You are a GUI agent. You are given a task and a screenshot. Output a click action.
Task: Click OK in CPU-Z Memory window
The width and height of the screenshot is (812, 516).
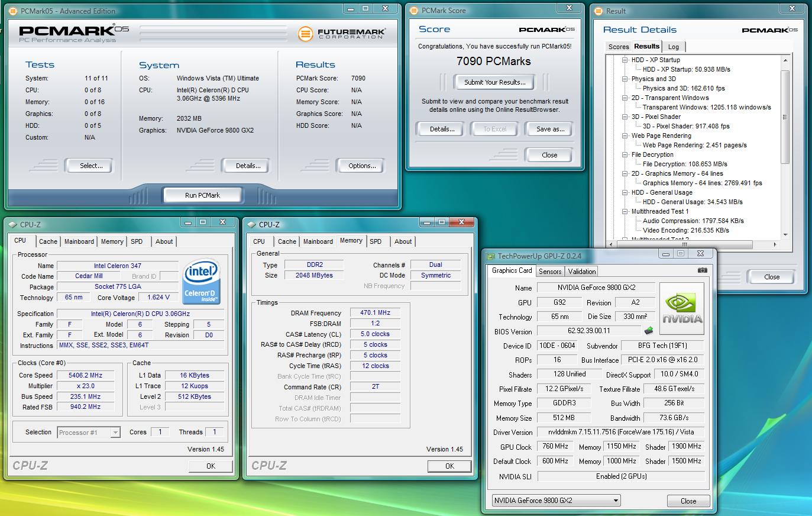[x=449, y=466]
